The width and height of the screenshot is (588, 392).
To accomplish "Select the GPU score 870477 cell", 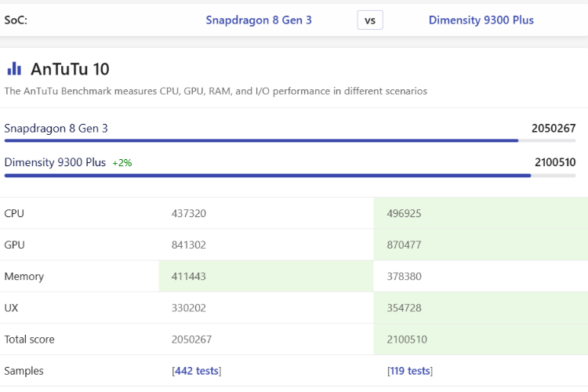I will pos(481,245).
